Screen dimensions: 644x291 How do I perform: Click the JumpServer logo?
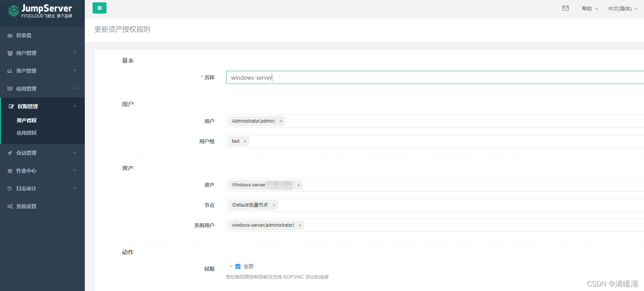(40, 11)
